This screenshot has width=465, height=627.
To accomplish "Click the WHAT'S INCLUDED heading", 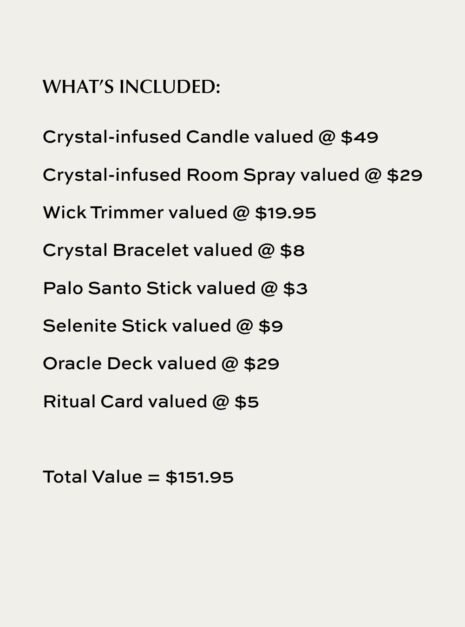I will click(x=132, y=87).
